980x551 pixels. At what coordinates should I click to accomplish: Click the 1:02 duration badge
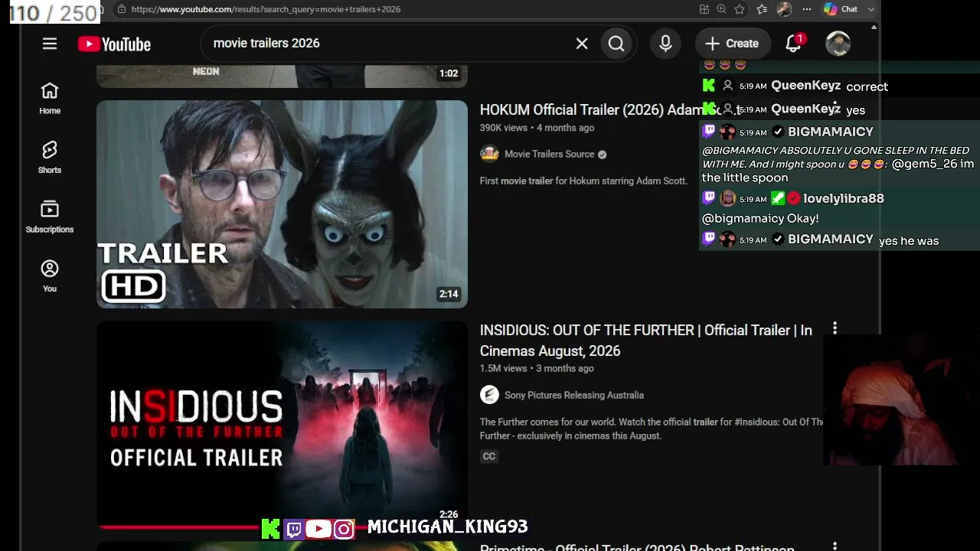[x=449, y=73]
